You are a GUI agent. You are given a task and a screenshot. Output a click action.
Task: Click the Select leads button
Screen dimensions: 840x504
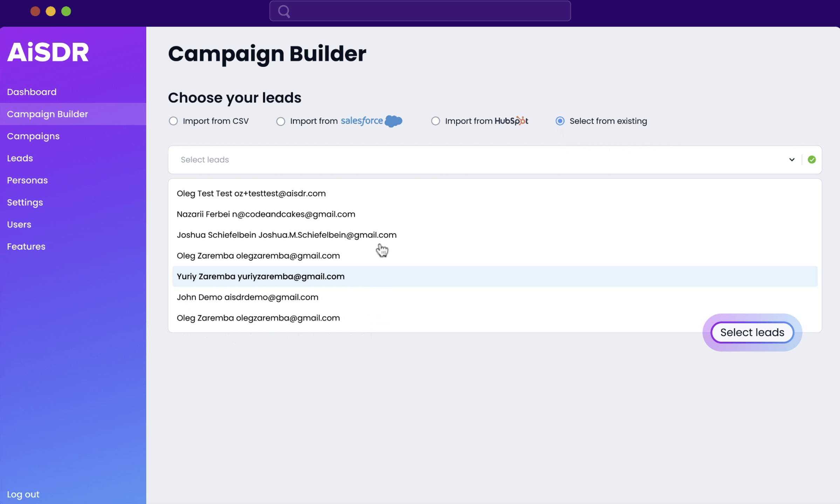[x=752, y=332]
